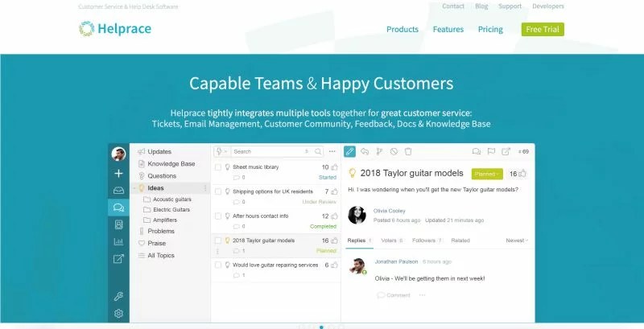Click the Olivia Cooley author name
644x329 pixels.
[x=390, y=211]
